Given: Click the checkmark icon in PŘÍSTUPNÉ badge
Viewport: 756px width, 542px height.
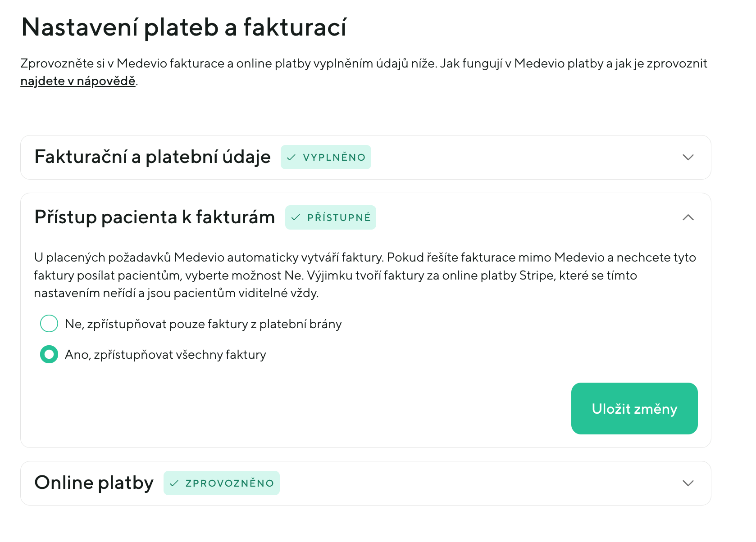Looking at the screenshot, I should coord(296,217).
